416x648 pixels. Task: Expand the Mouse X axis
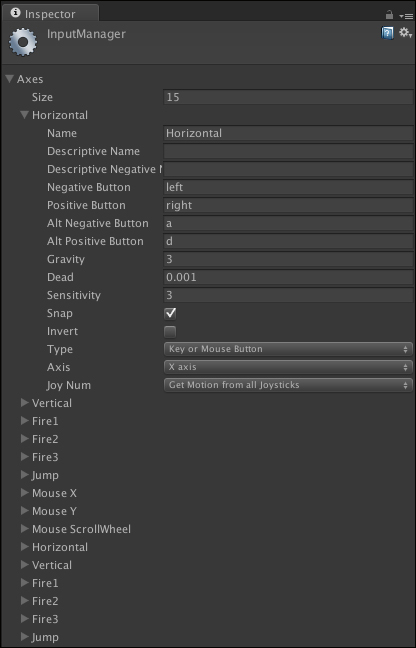tap(25, 493)
